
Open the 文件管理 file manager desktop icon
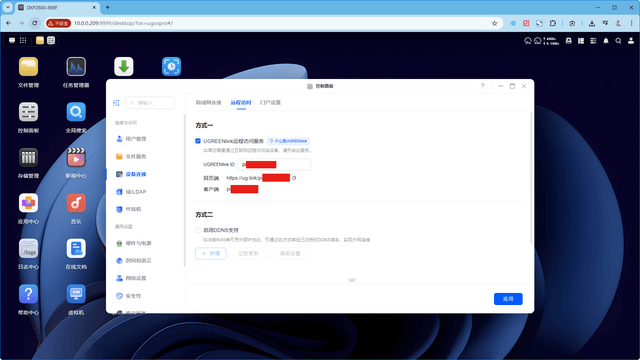click(28, 67)
